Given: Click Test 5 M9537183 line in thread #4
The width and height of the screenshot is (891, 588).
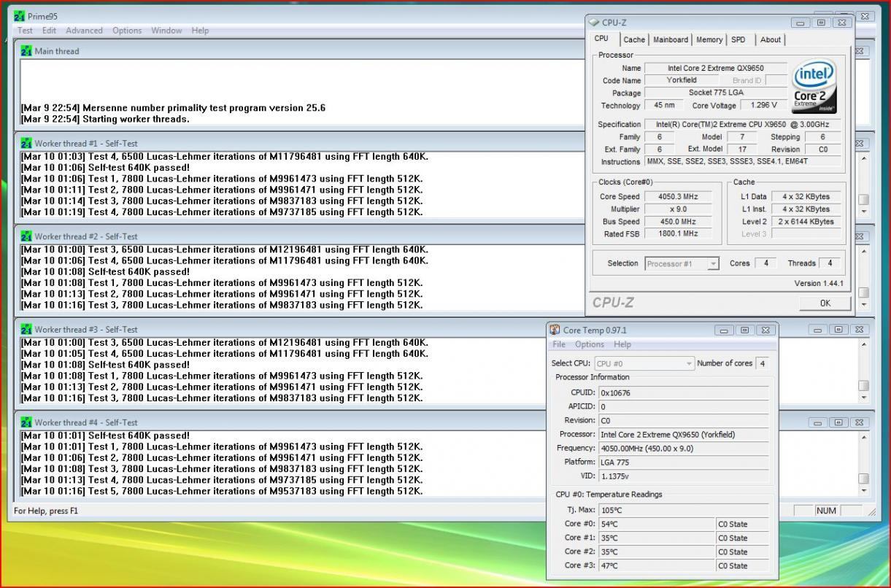Looking at the screenshot, I should coord(222,491).
